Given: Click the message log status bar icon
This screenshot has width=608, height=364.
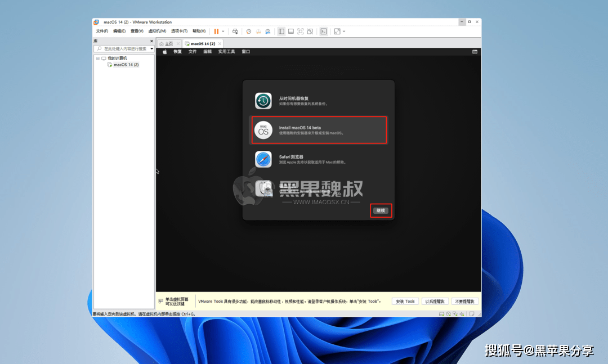Looking at the screenshot, I should click(x=472, y=314).
